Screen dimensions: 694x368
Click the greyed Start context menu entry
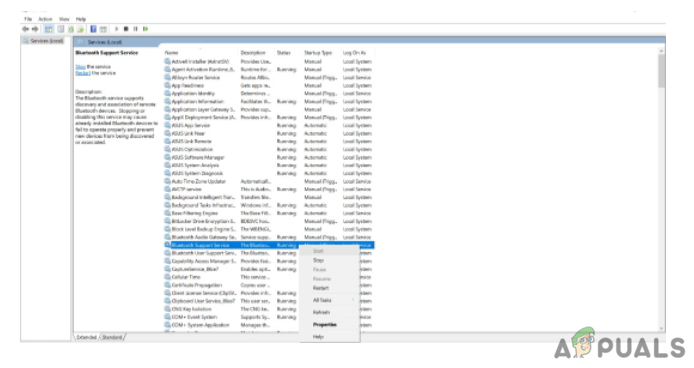[x=329, y=252]
